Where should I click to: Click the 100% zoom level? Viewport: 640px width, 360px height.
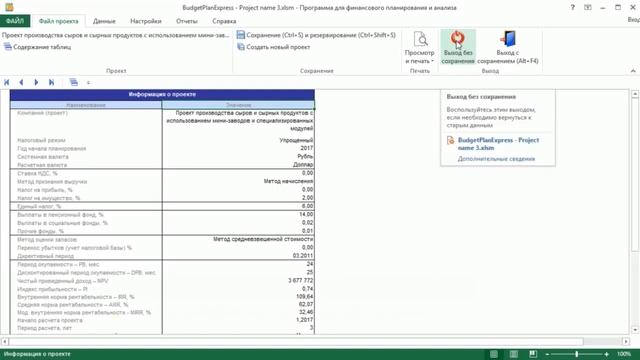coord(624,354)
